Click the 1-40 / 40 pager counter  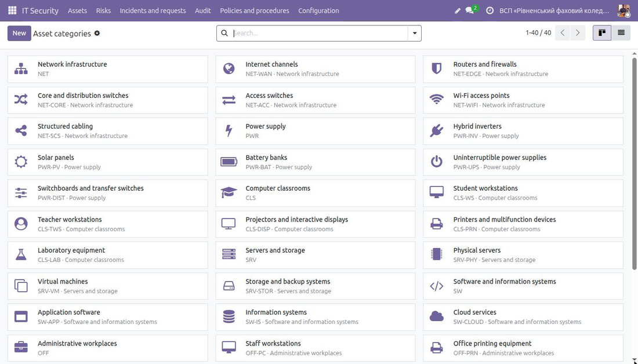(x=538, y=33)
